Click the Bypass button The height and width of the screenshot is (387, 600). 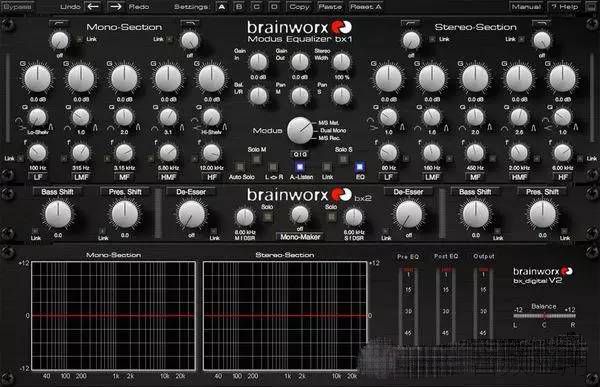pos(17,7)
